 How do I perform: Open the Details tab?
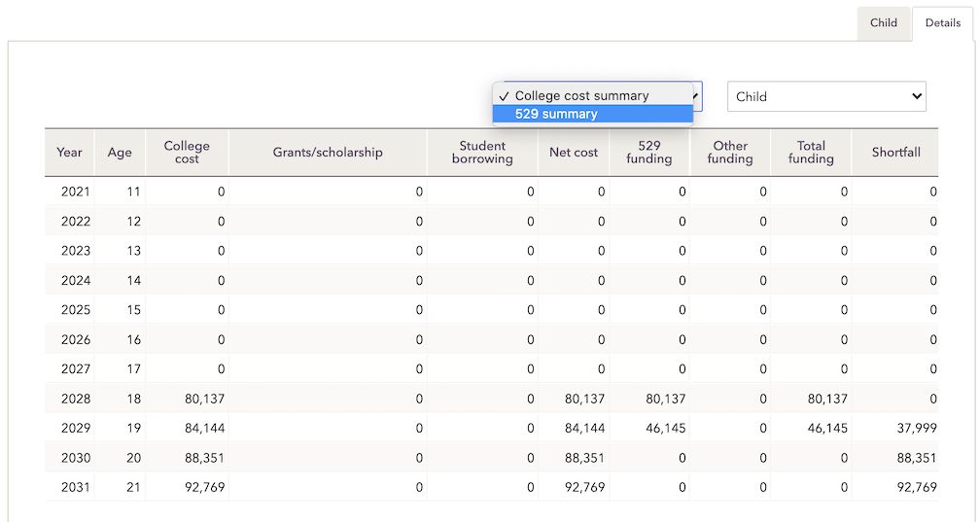click(942, 23)
